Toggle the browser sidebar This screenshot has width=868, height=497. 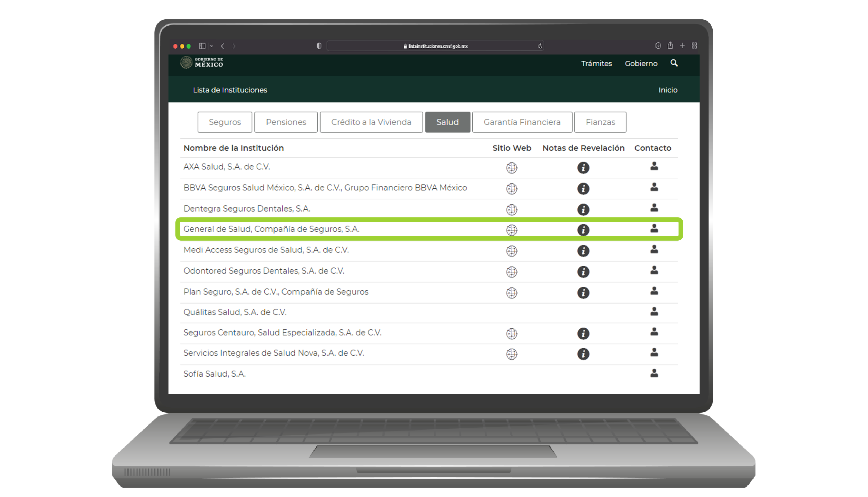click(202, 46)
